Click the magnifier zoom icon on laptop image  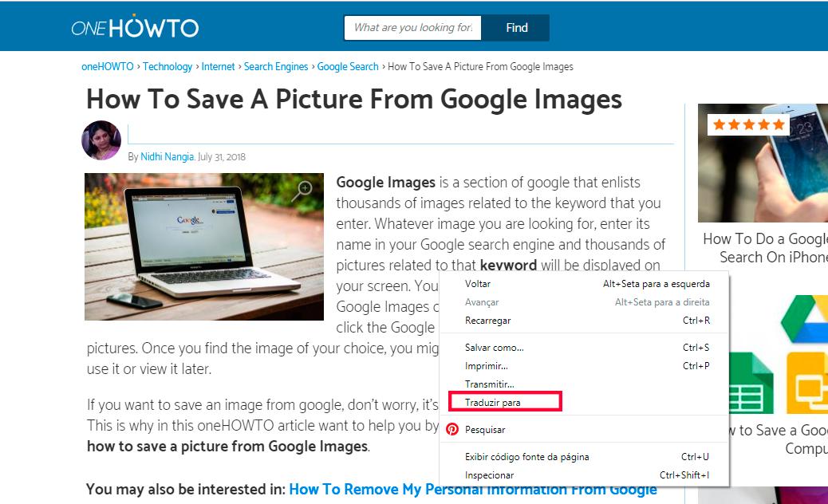[303, 190]
